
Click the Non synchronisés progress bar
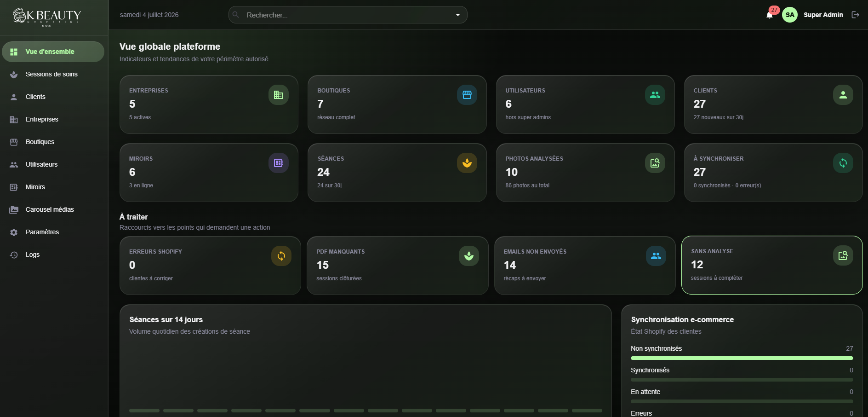[x=742, y=358]
